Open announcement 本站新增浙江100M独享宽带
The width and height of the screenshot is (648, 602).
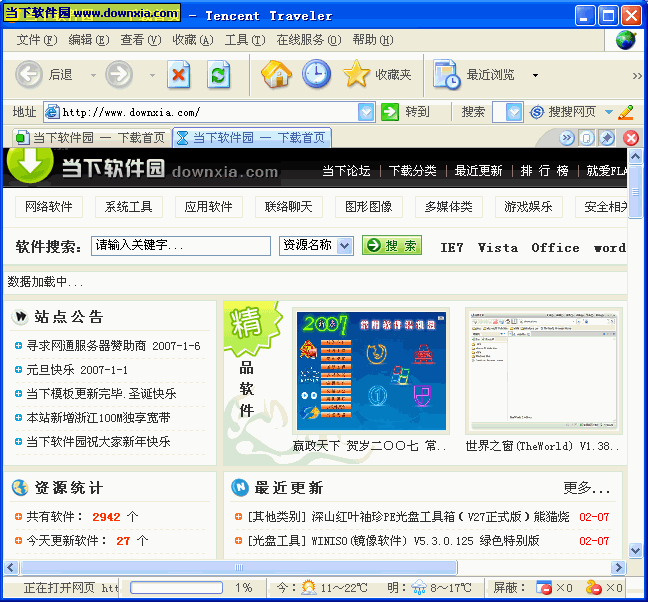coord(98,417)
